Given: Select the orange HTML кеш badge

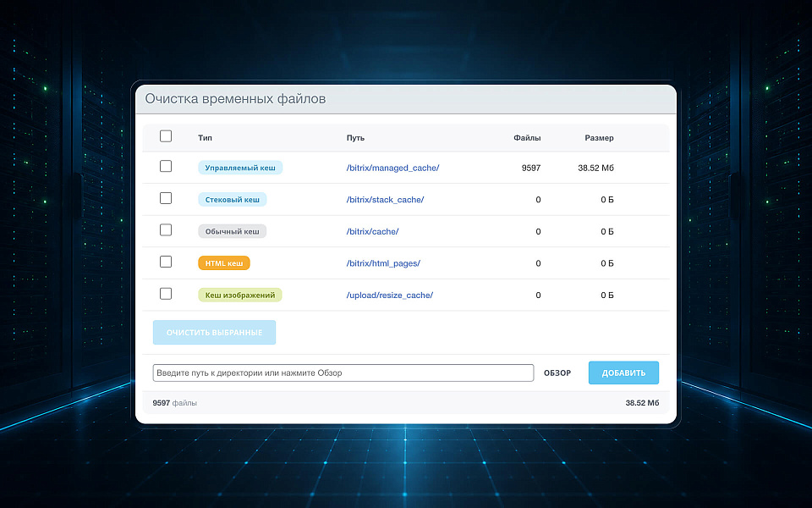Looking at the screenshot, I should (x=224, y=263).
